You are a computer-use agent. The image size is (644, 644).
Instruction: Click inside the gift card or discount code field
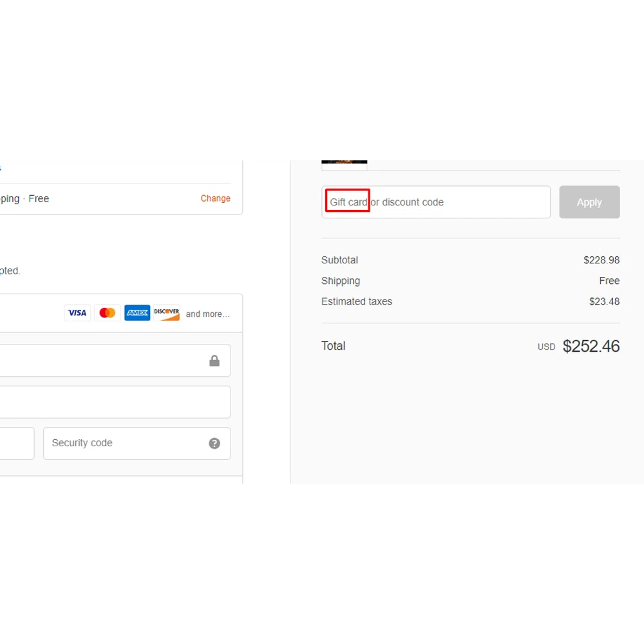(435, 202)
